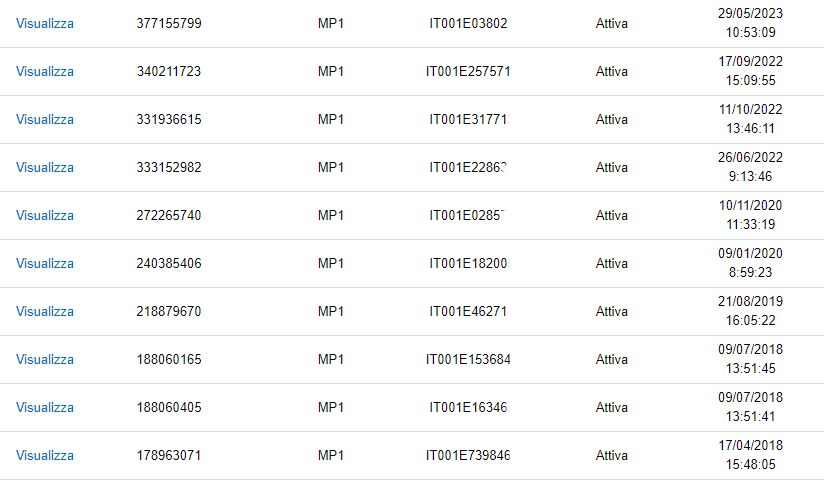
Task: Click the code IT001E739846 cell
Action: (x=468, y=455)
